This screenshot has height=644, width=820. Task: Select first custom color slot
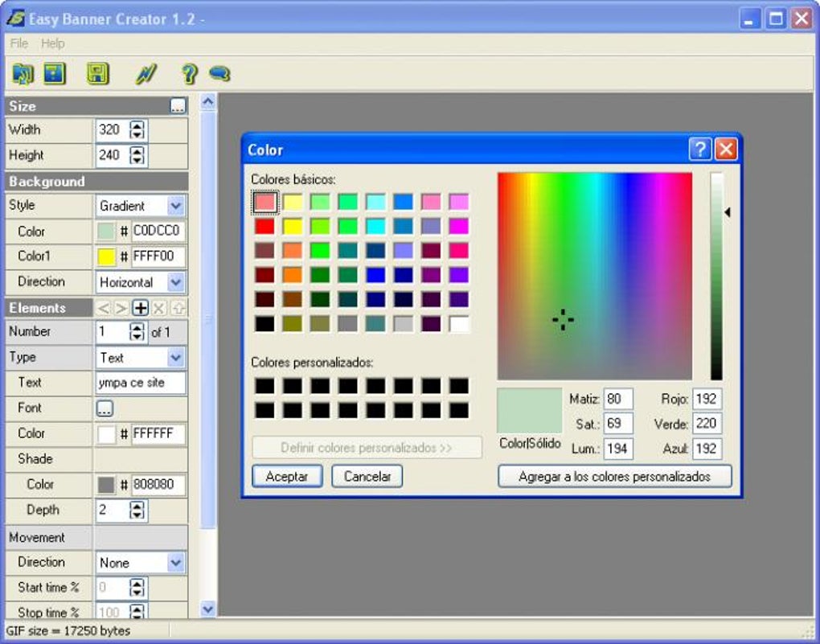(264, 386)
